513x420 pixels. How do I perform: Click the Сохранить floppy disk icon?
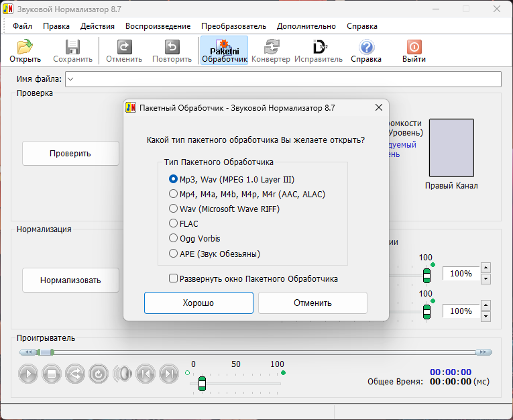click(x=72, y=47)
